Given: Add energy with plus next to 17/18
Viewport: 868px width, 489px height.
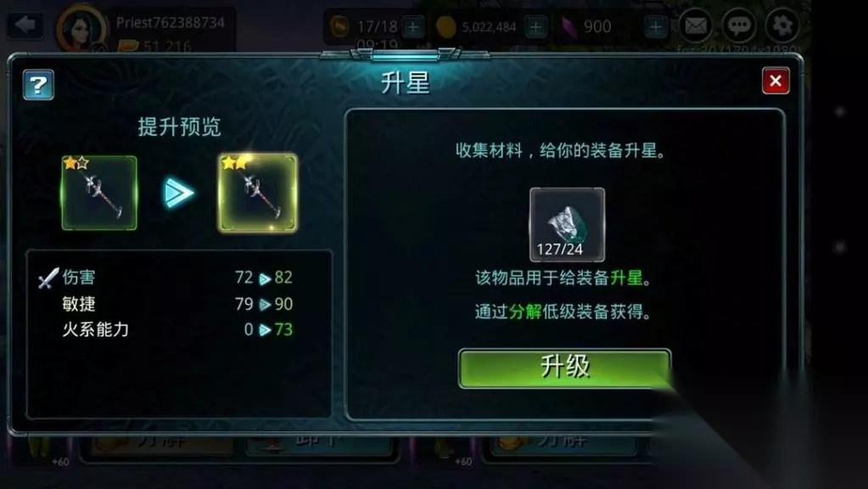Looking at the screenshot, I should point(413,26).
